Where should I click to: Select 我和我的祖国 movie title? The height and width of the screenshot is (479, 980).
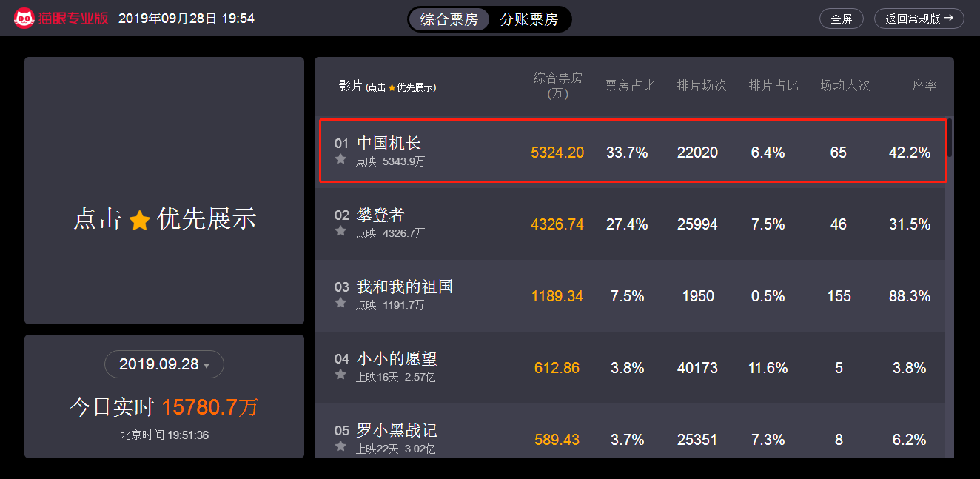(x=404, y=287)
